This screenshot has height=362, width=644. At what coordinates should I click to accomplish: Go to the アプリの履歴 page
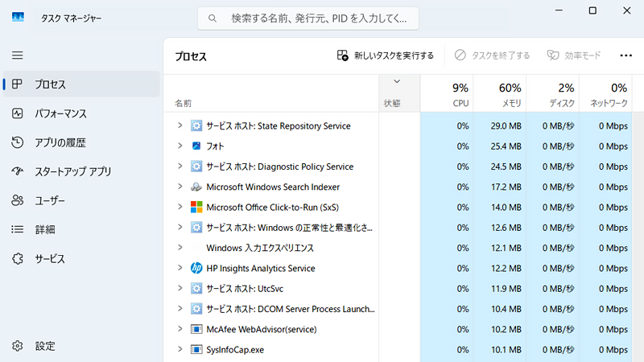[x=60, y=142]
